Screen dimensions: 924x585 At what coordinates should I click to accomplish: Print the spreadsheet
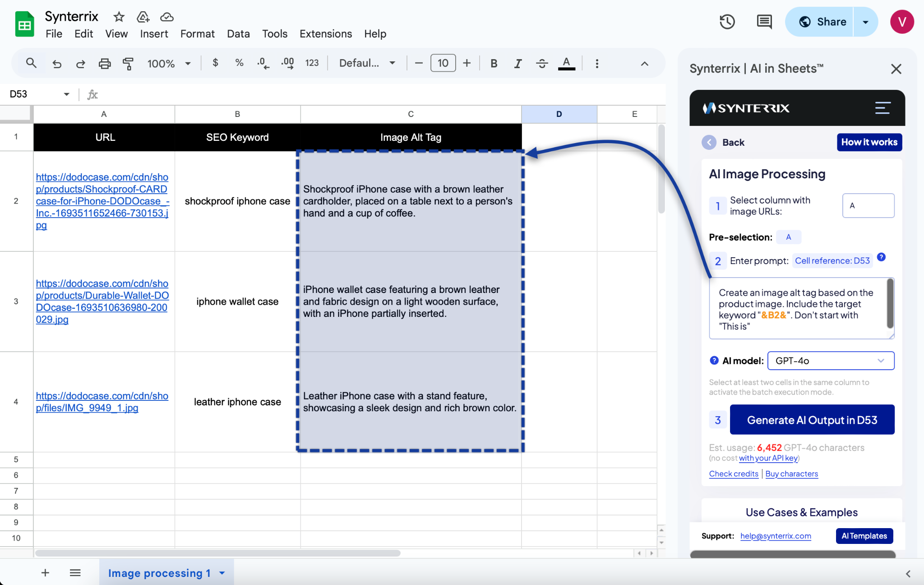coord(105,64)
